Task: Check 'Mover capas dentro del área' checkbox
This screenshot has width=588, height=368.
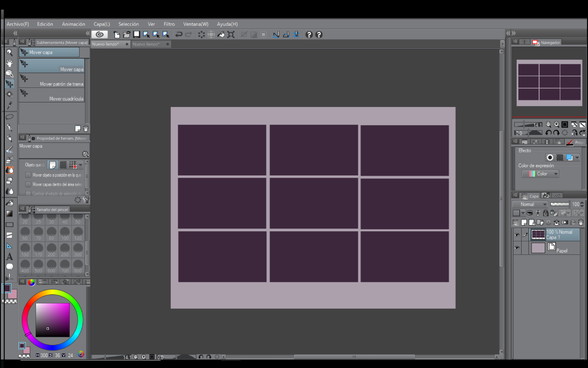Action: [x=28, y=184]
